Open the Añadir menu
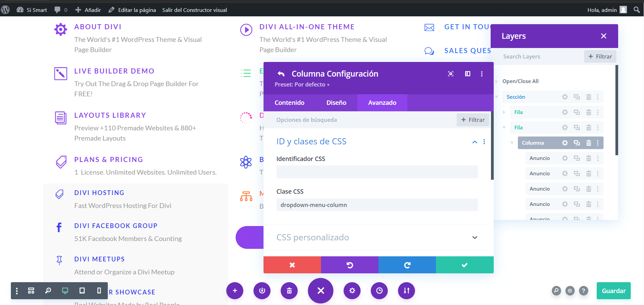 tap(88, 10)
